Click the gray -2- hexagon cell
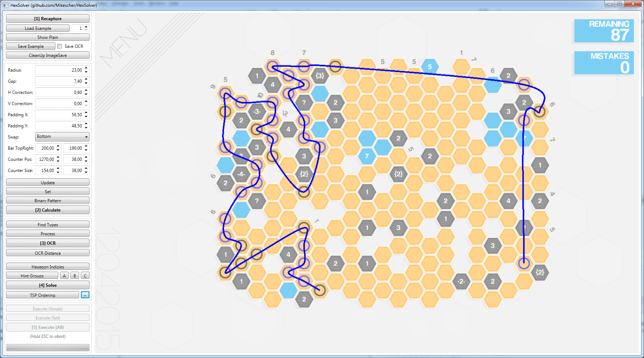Screen dimensions: 644x358 coord(461,281)
